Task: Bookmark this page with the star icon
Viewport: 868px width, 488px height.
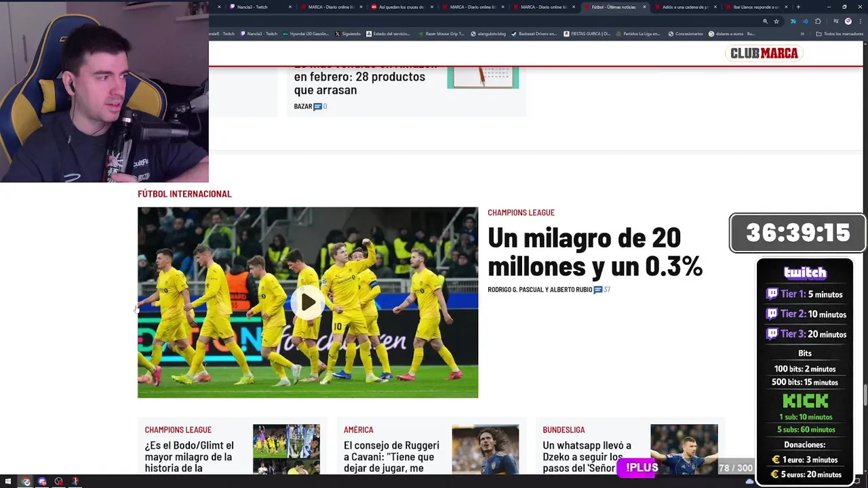Action: 776,21
